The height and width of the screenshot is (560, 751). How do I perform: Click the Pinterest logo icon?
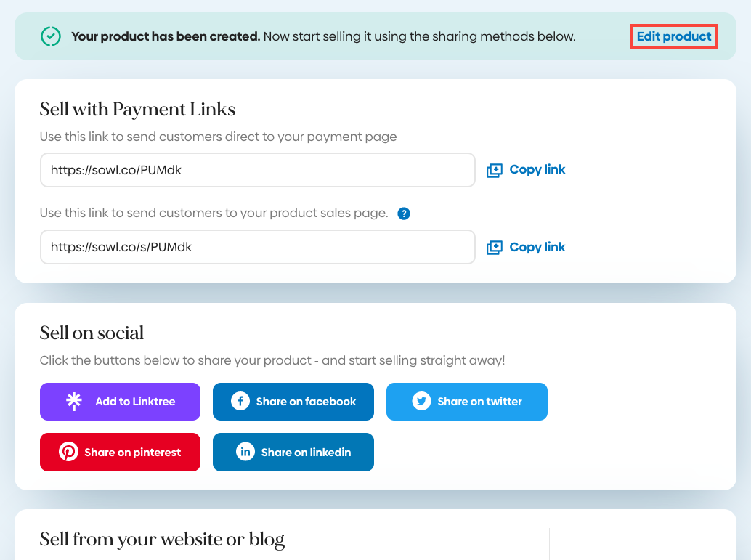pyautogui.click(x=68, y=453)
